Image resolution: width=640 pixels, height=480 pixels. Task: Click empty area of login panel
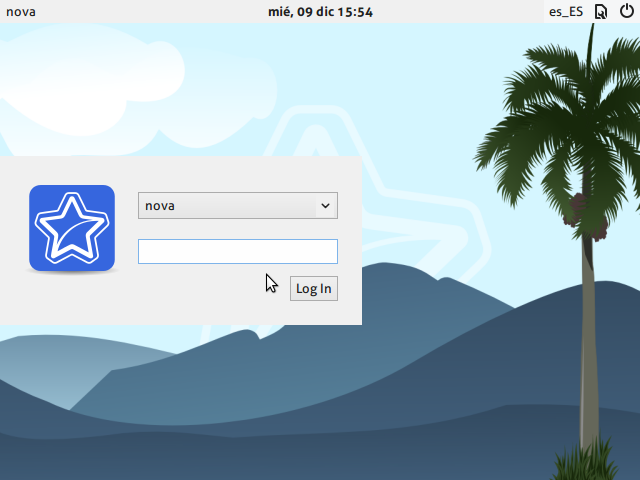tap(200, 300)
